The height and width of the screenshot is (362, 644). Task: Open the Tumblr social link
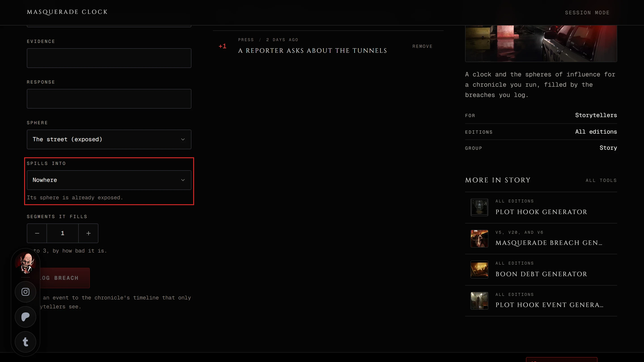pos(25,342)
